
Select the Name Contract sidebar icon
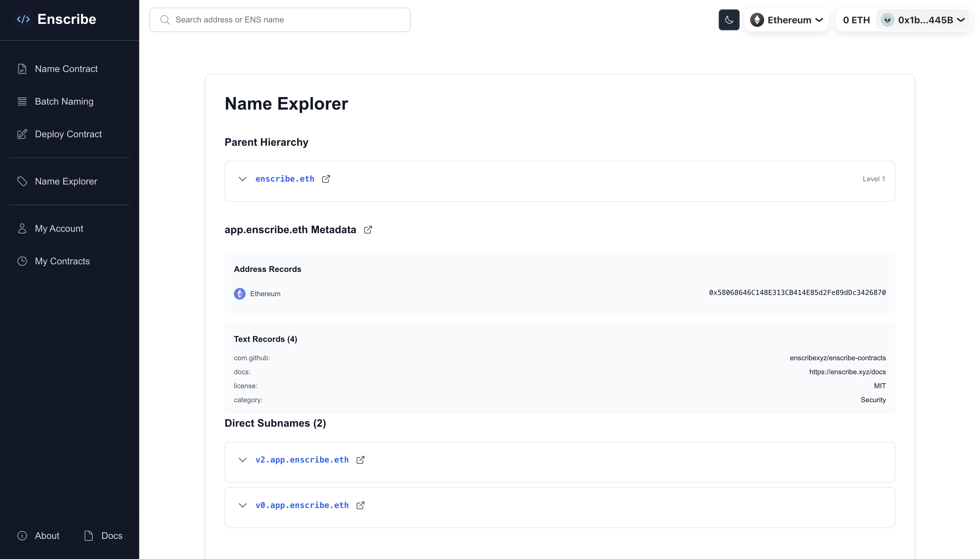point(22,69)
